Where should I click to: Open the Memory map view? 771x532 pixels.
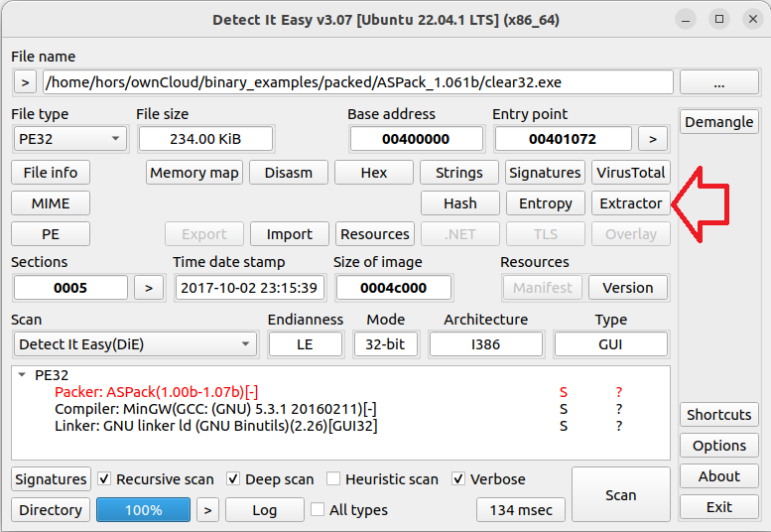click(194, 173)
